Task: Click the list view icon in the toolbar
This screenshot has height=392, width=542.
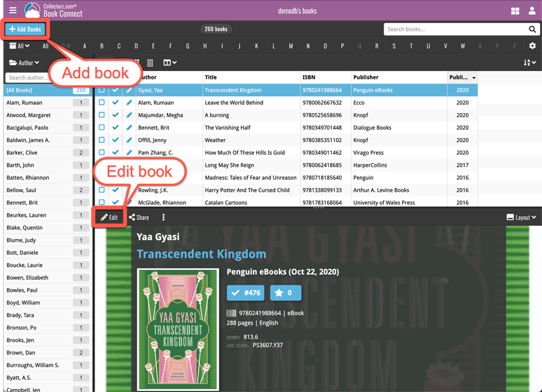Action: [x=150, y=63]
